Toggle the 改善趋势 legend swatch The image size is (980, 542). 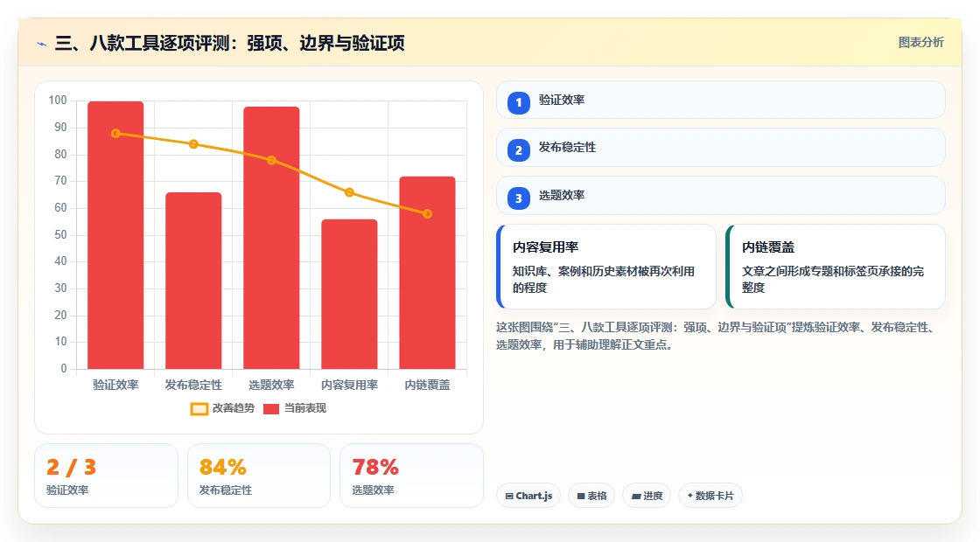199,409
